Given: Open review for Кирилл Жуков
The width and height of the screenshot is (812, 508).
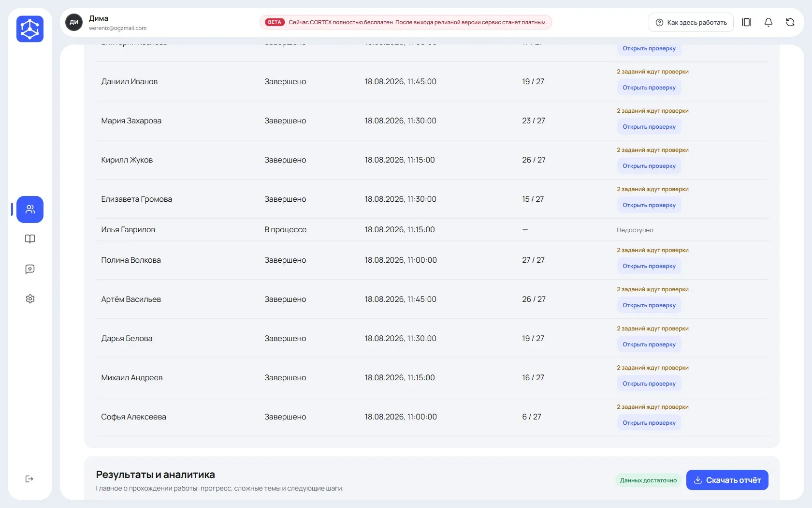Looking at the screenshot, I should 649,166.
